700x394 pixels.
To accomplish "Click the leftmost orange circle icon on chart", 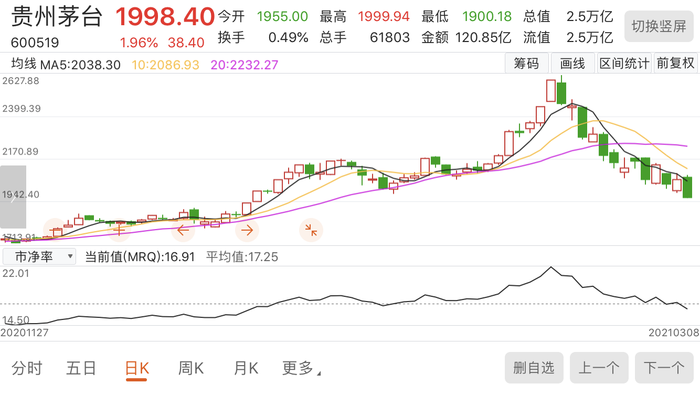I will click(x=55, y=230).
